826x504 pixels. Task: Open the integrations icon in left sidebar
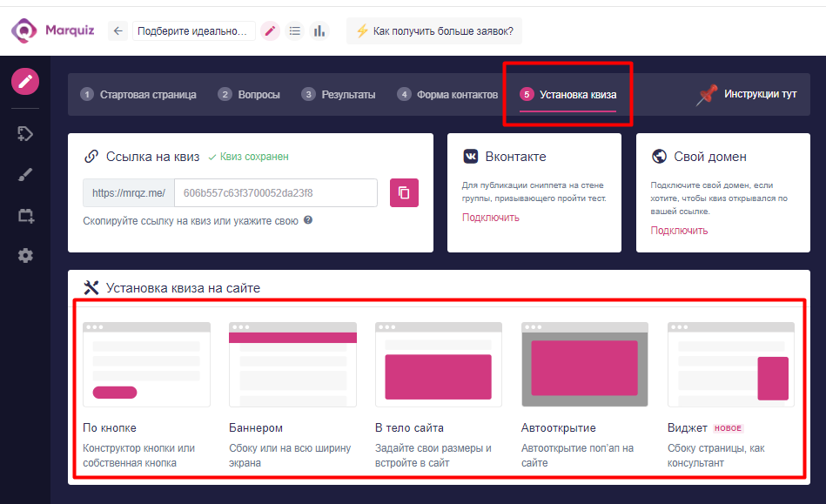(x=25, y=216)
